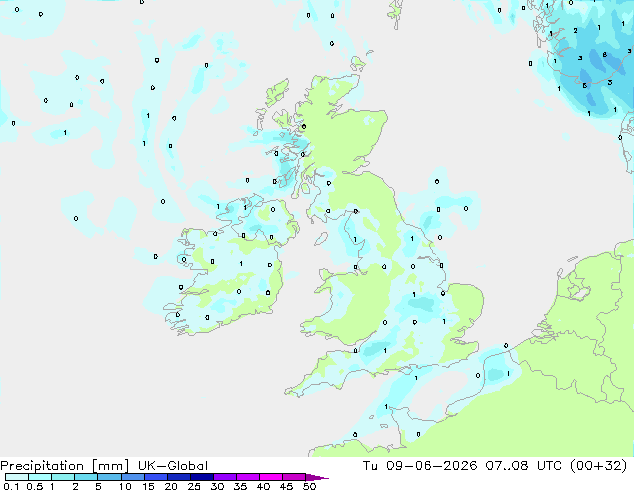Click the legend tick label "25"

[x=194, y=486]
